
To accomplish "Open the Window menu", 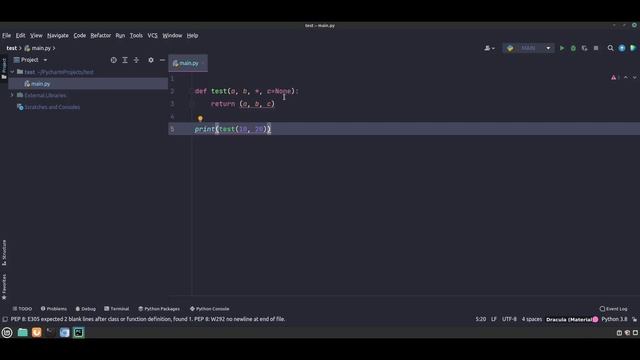I will (172, 36).
